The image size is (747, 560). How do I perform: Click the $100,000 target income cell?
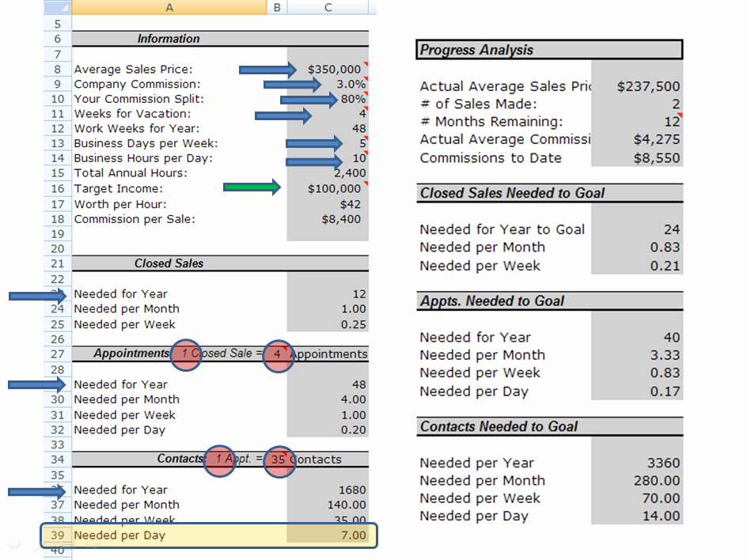(328, 188)
